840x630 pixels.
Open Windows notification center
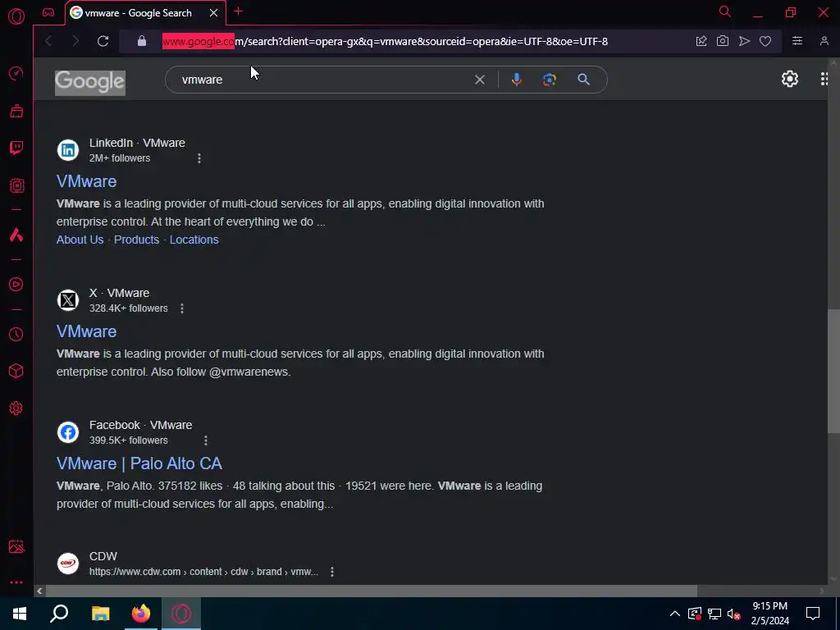click(813, 614)
